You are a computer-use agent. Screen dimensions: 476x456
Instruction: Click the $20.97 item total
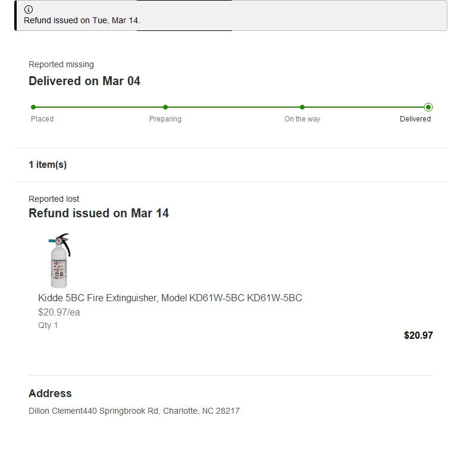click(418, 335)
